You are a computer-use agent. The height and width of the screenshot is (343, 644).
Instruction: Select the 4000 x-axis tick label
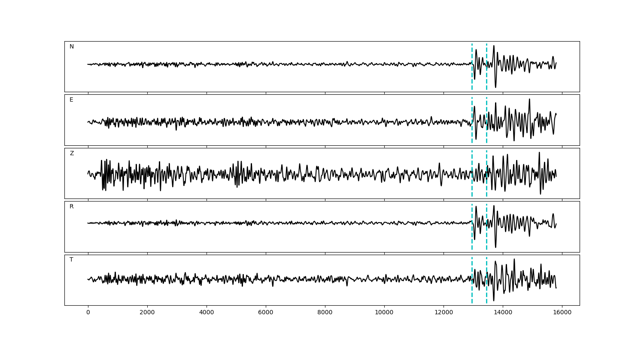pyautogui.click(x=207, y=313)
